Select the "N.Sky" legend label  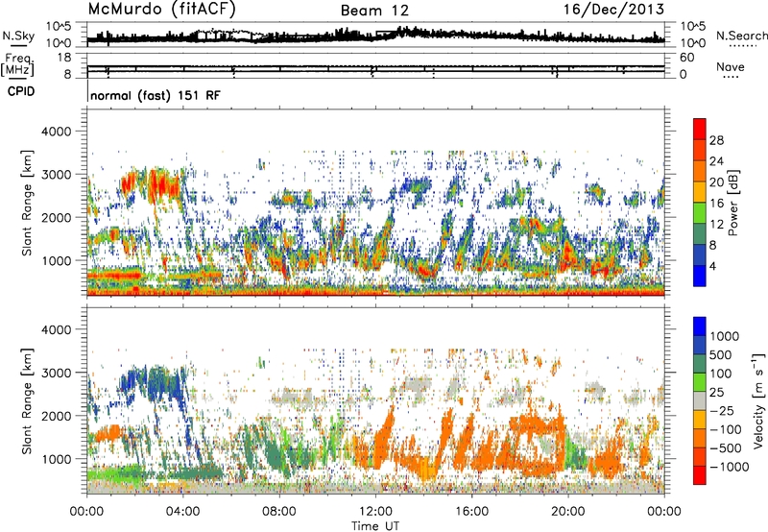tap(18, 36)
